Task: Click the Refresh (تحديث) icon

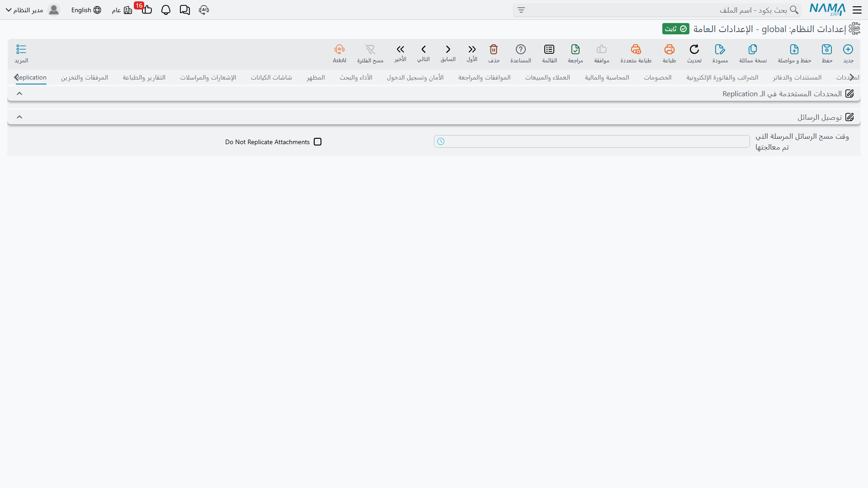Action: (x=694, y=49)
